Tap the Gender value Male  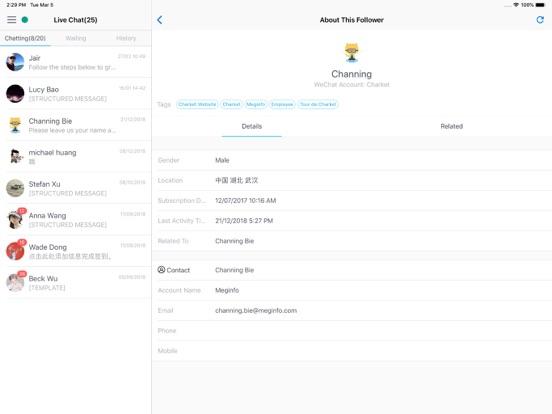tap(222, 160)
